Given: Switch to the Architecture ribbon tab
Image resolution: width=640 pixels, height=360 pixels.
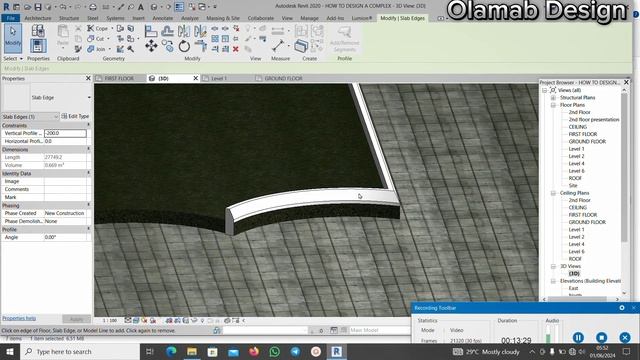Looking at the screenshot, I should [x=38, y=18].
